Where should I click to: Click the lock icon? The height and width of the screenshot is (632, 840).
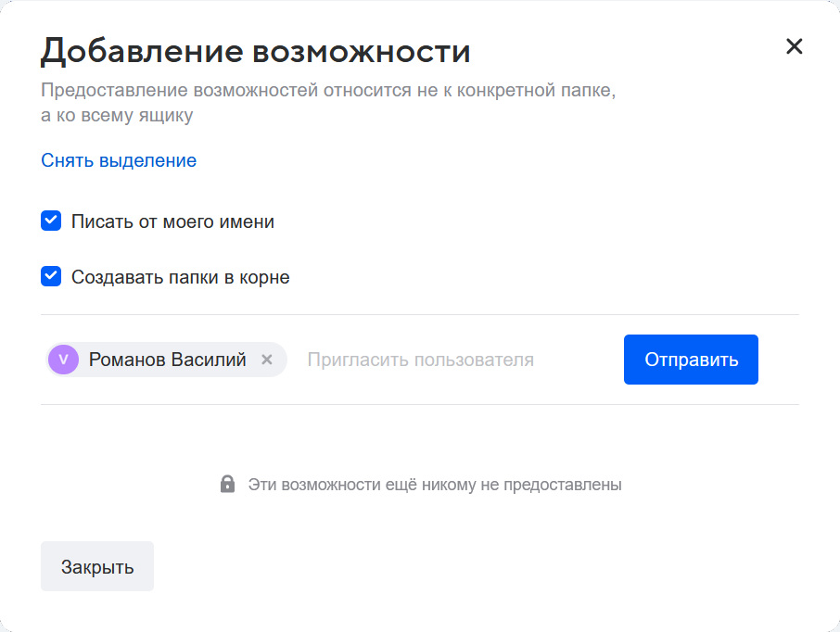pyautogui.click(x=227, y=484)
